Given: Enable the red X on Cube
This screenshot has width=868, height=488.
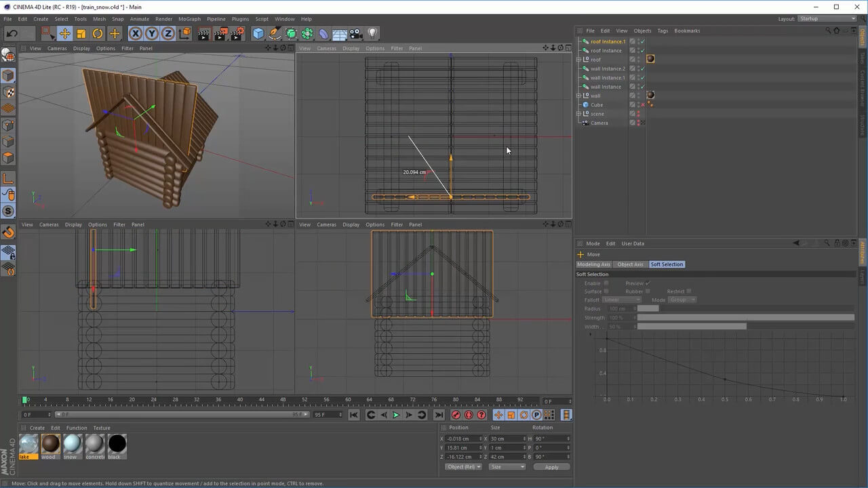Looking at the screenshot, I should coord(642,105).
